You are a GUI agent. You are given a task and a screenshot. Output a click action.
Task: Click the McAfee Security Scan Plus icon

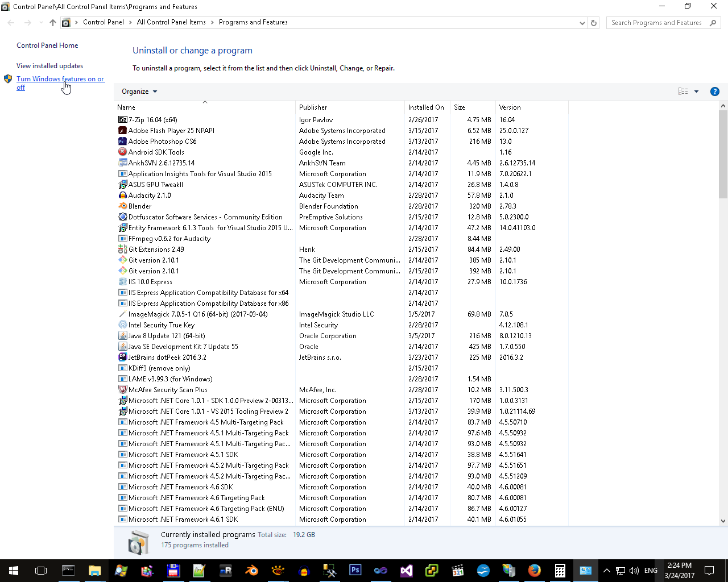coord(122,390)
